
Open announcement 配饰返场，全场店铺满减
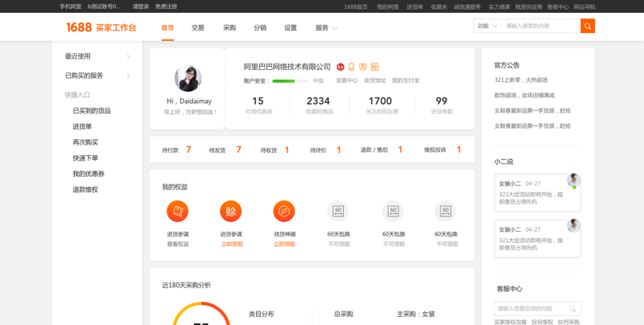point(525,95)
